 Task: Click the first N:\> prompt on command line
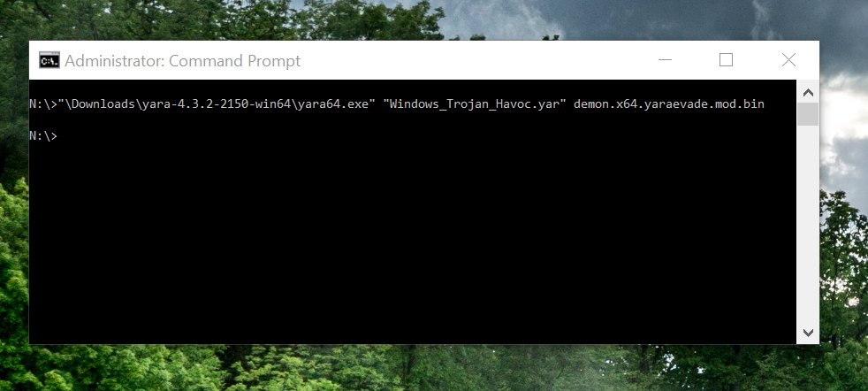[x=43, y=103]
